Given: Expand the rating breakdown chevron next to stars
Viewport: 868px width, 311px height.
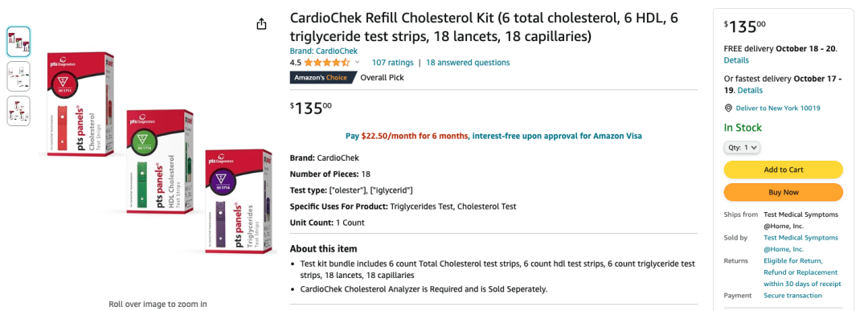Looking at the screenshot, I should pyautogui.click(x=357, y=63).
